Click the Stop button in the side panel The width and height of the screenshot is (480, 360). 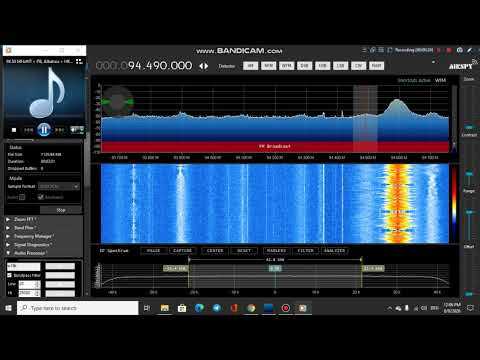coord(61,210)
